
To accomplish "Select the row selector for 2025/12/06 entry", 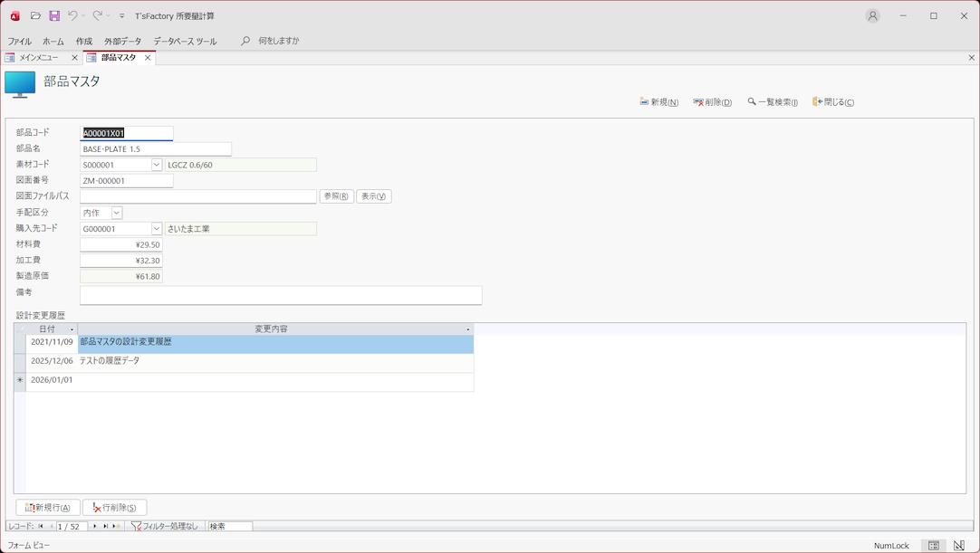I will [x=19, y=361].
